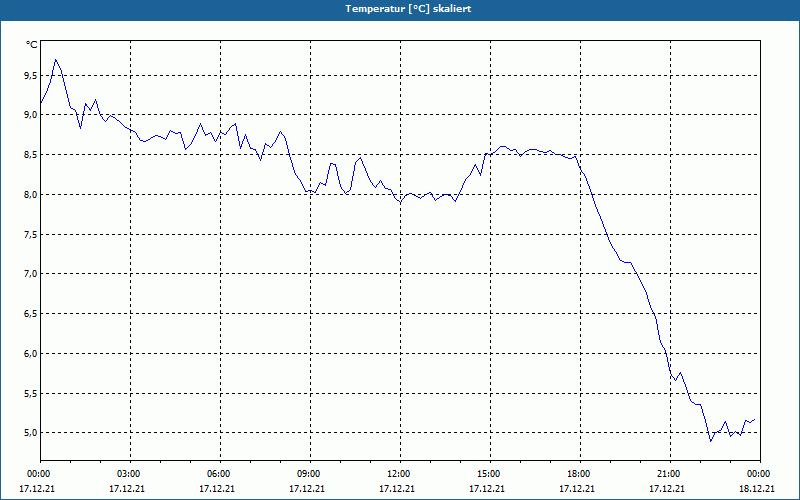Viewport: 800px width, 500px height.
Task: Select the '17.12.21' date beneath 06:00
Action: [217, 489]
